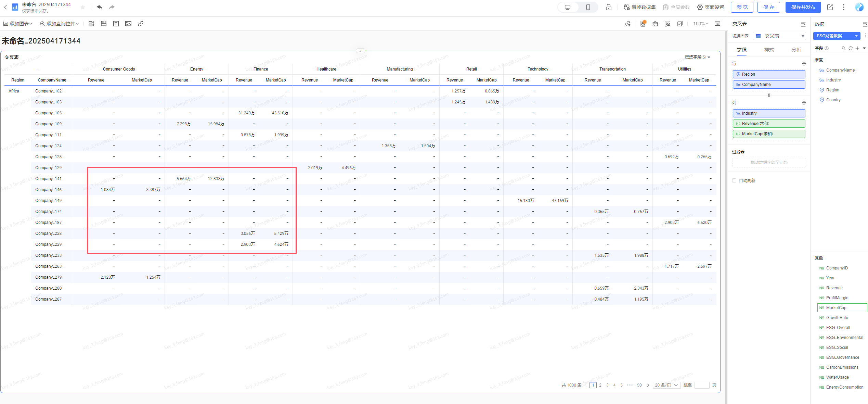Screen dimensions: 868x404
Task: Select MarketCap in the measure list
Action: 842,308
